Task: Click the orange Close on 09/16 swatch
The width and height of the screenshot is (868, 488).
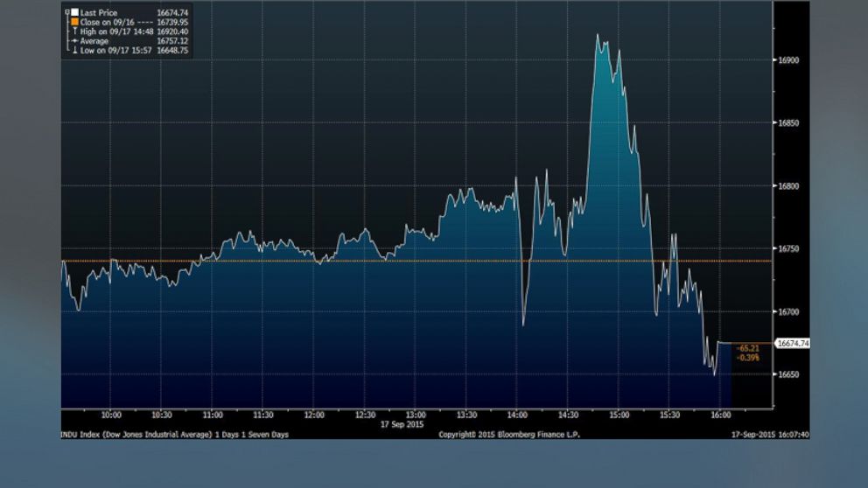Action: 74,22
